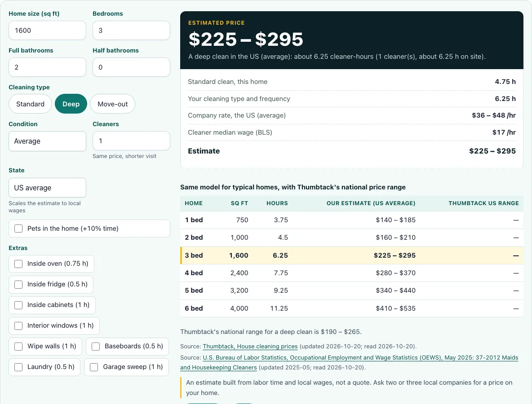Screen dimensions: 532x404
Task: Click the '2,400' sq ft cell
Action: pyautogui.click(x=239, y=273)
